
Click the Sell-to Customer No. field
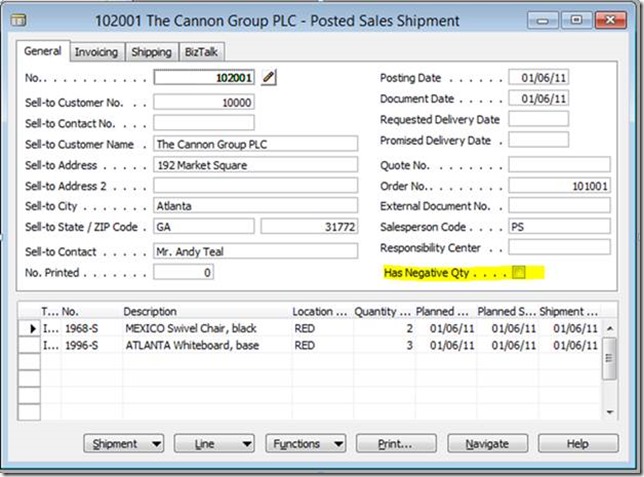tap(204, 102)
